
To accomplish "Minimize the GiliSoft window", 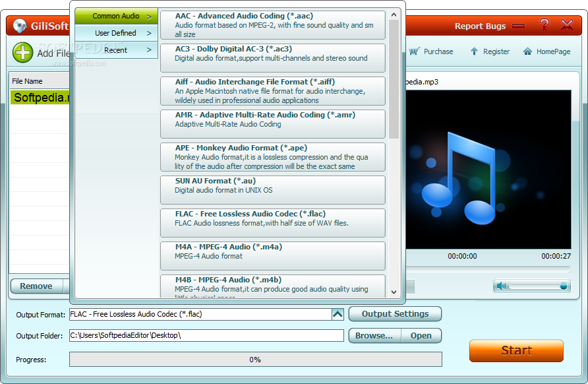I will [519, 26].
